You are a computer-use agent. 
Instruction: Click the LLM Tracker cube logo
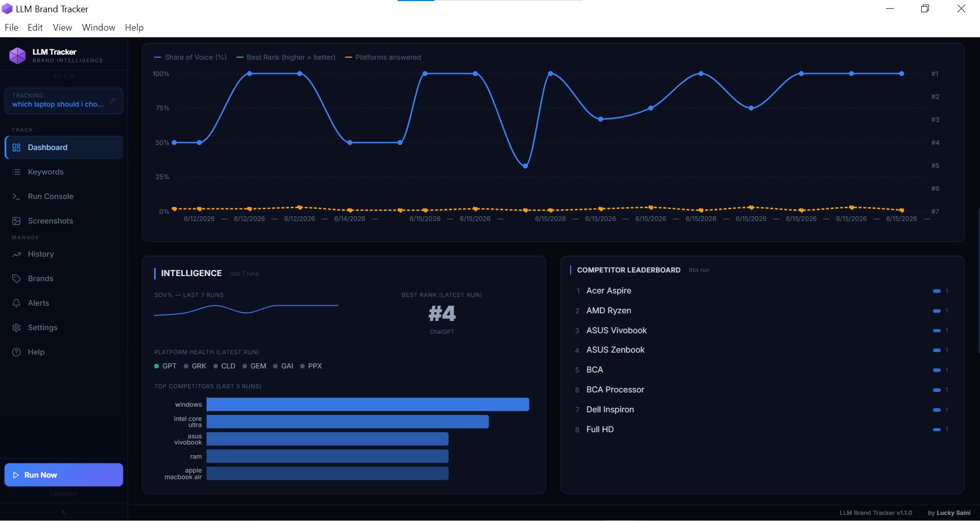pyautogui.click(x=17, y=55)
